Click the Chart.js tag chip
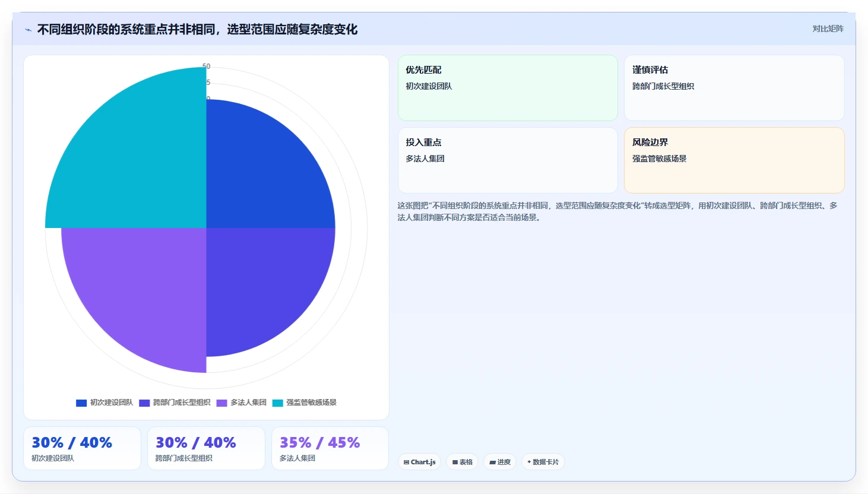This screenshot has height=494, width=868. [x=419, y=462]
